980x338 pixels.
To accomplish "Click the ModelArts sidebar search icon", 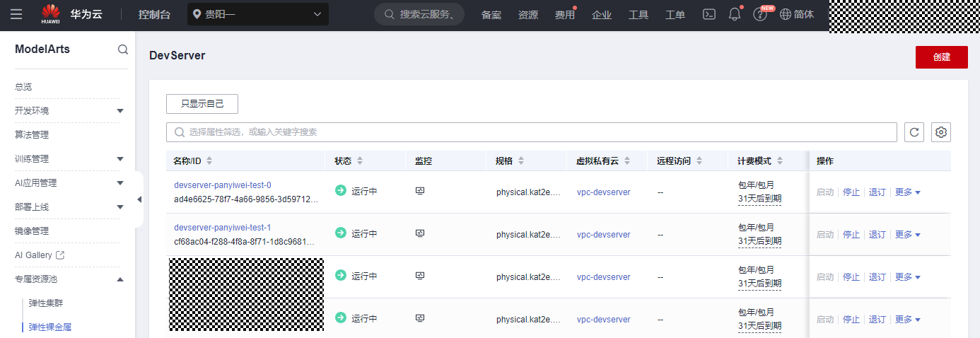I will point(123,49).
